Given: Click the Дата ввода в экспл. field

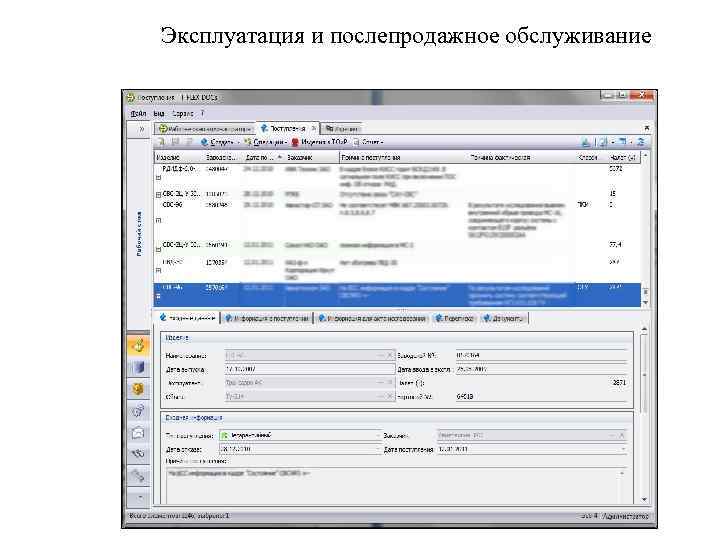Looking at the screenshot, I should (541, 369).
